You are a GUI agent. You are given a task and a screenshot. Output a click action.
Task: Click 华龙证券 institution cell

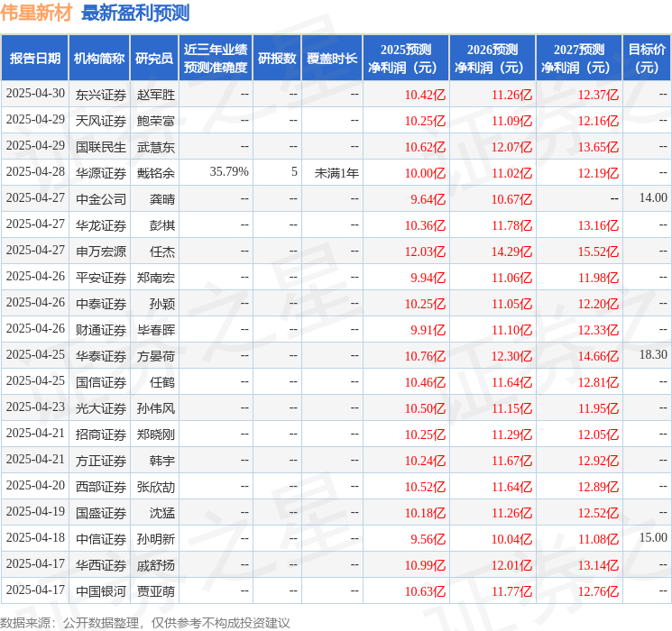pyautogui.click(x=101, y=225)
